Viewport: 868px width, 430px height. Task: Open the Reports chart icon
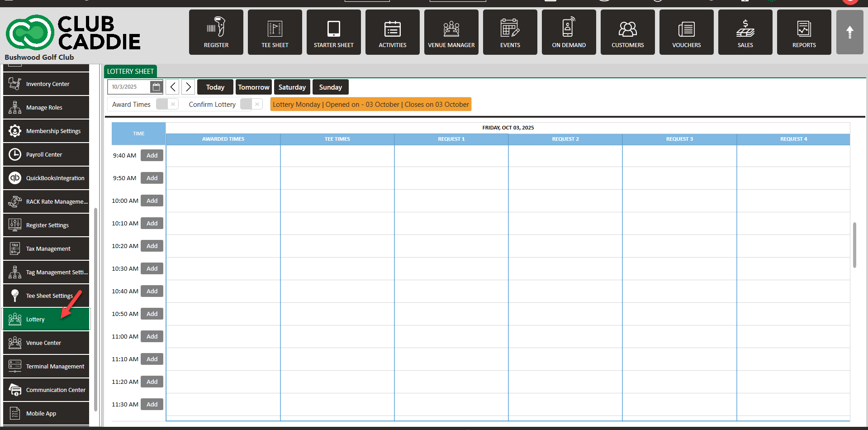804,28
